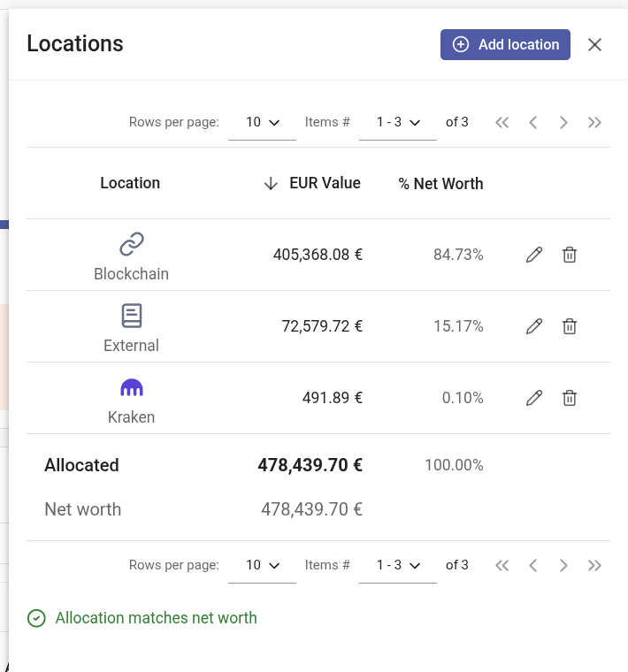
Task: Close the Locations panel
Action: pos(594,44)
